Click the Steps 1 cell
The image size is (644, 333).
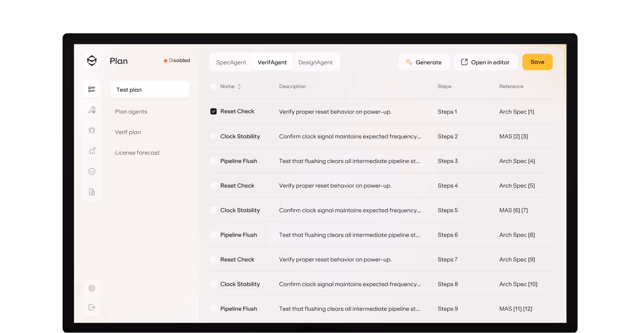coord(447,112)
